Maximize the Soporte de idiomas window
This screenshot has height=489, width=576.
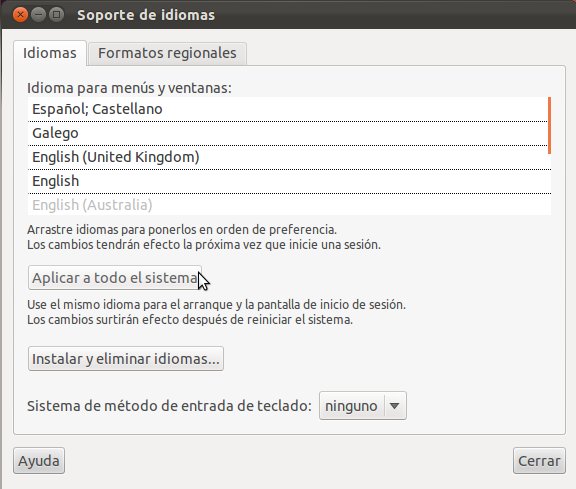[56, 15]
